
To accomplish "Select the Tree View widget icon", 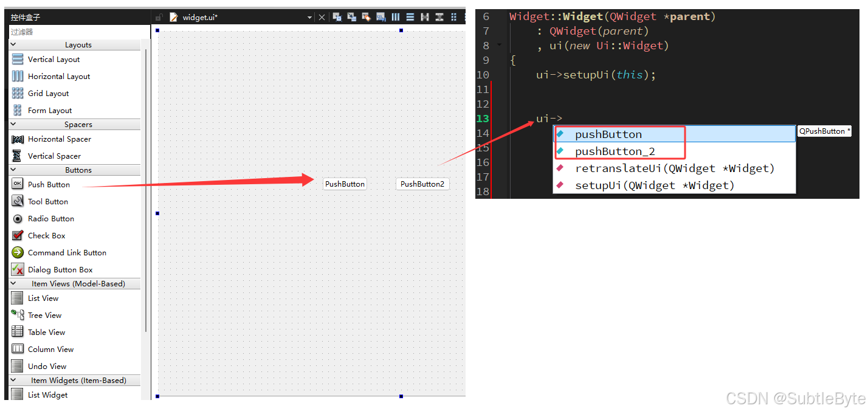I will click(x=18, y=315).
